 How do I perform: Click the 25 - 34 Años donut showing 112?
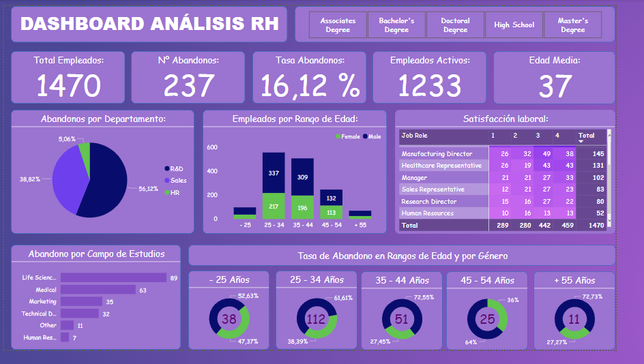[x=317, y=319]
